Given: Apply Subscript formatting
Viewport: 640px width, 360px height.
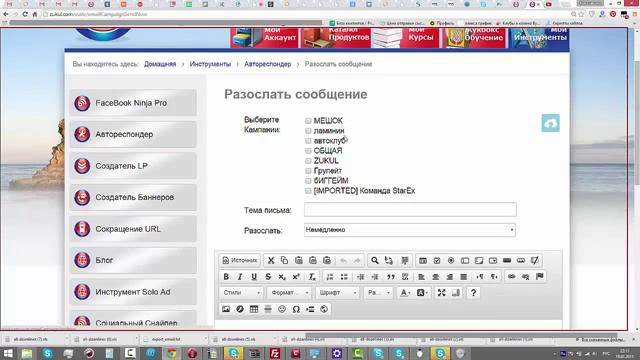Looking at the screenshot, I should [x=282, y=277].
